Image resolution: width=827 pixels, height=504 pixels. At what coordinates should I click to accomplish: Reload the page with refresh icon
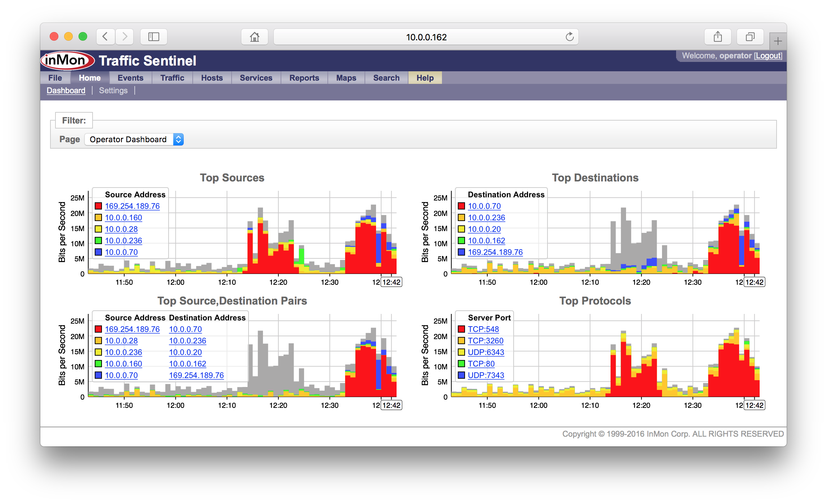pos(569,37)
